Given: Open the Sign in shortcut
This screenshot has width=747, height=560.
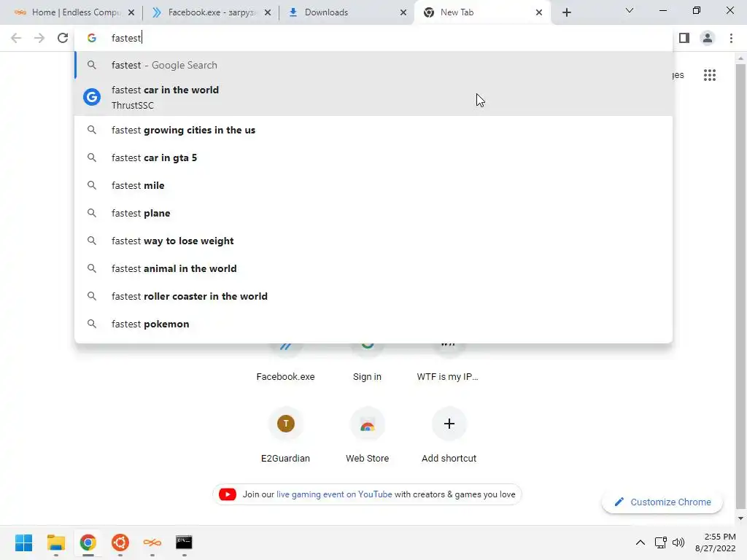Looking at the screenshot, I should tap(367, 363).
